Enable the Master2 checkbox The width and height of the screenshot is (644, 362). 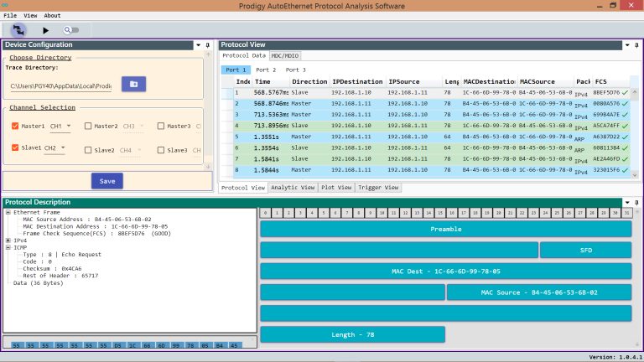click(88, 126)
